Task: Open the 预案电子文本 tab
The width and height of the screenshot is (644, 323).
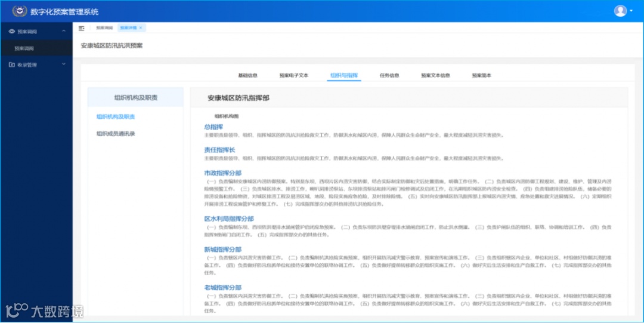Action: (x=294, y=76)
